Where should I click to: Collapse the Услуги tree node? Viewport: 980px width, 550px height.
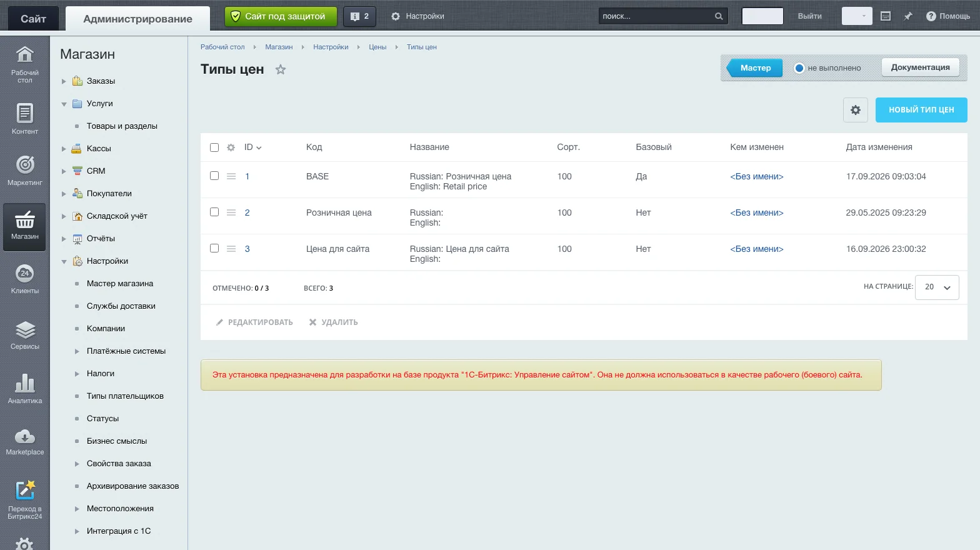64,104
